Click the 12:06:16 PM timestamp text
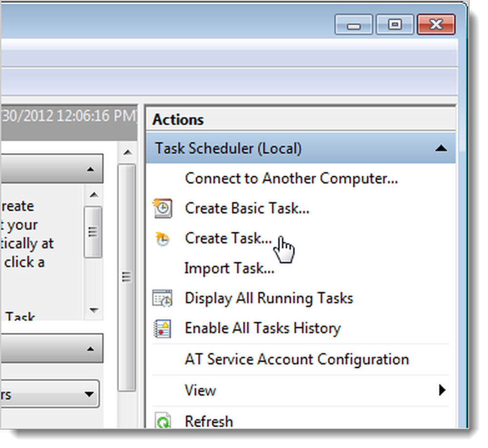 point(97,116)
